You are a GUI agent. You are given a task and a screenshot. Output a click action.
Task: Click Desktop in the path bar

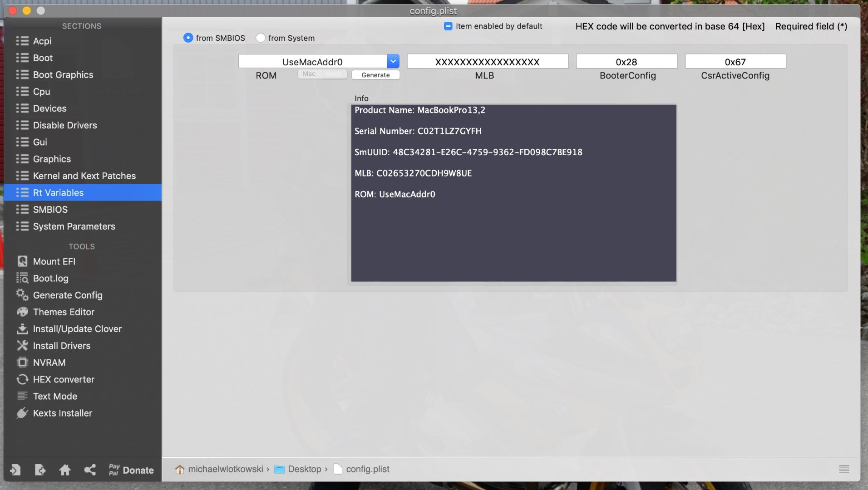tap(304, 469)
